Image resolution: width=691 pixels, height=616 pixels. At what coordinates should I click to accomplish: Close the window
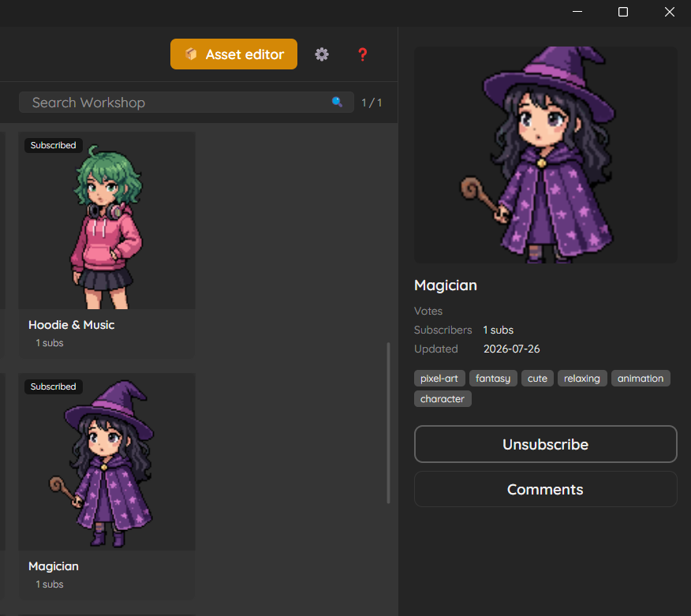coord(670,12)
